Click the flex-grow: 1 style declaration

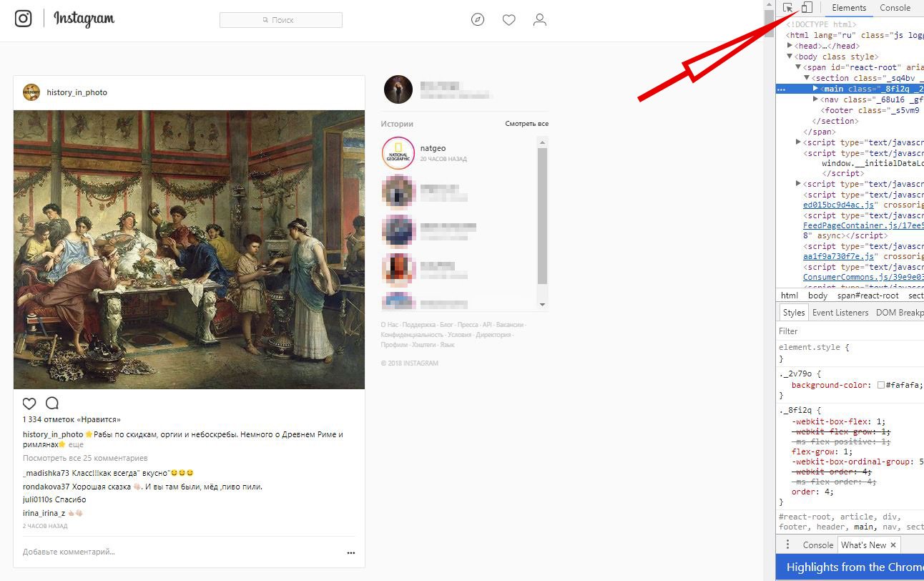[822, 451]
